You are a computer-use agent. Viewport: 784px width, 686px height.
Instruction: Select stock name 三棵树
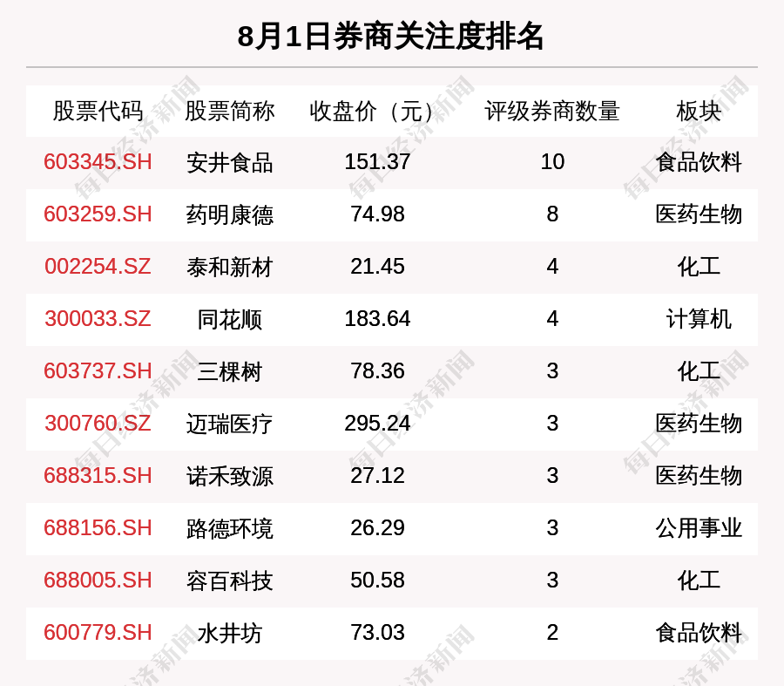229,372
